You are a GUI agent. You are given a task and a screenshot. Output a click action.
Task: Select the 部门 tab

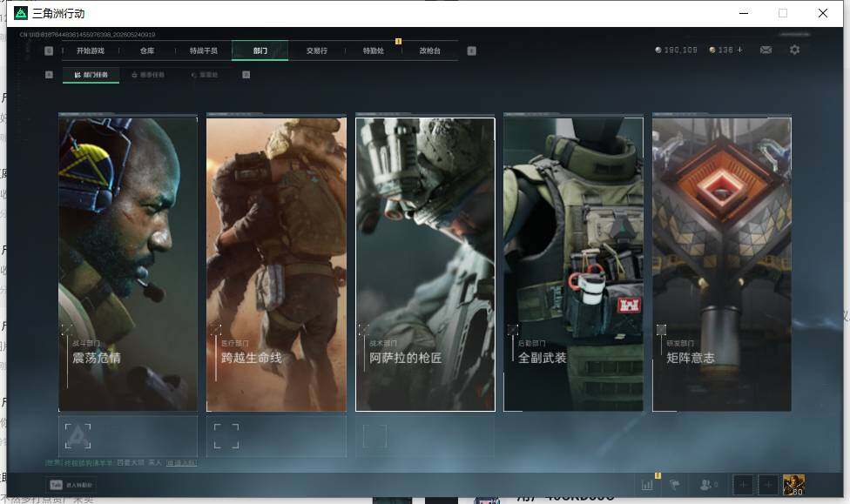click(x=260, y=51)
